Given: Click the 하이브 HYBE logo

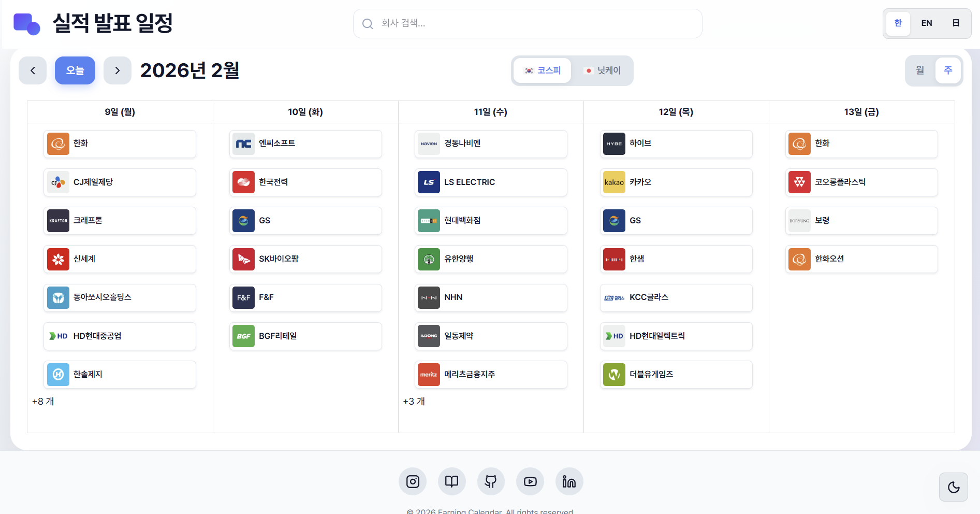Looking at the screenshot, I should [x=614, y=144].
